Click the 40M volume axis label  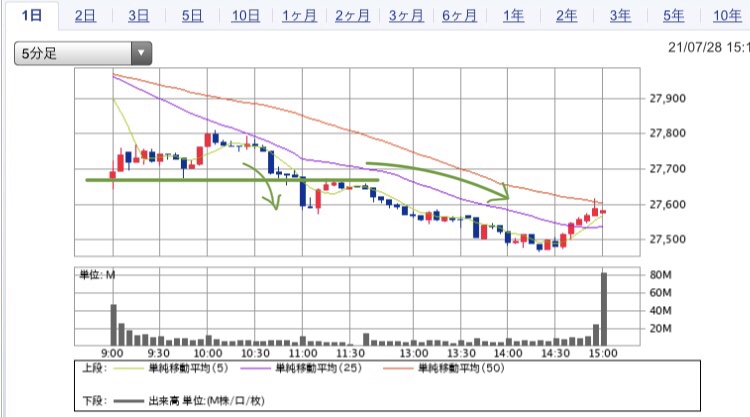pos(661,310)
